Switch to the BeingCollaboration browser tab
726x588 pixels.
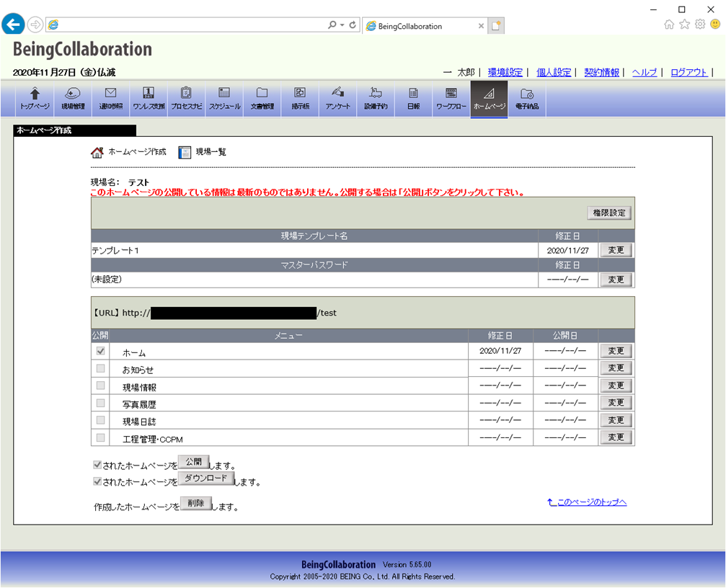[410, 27]
